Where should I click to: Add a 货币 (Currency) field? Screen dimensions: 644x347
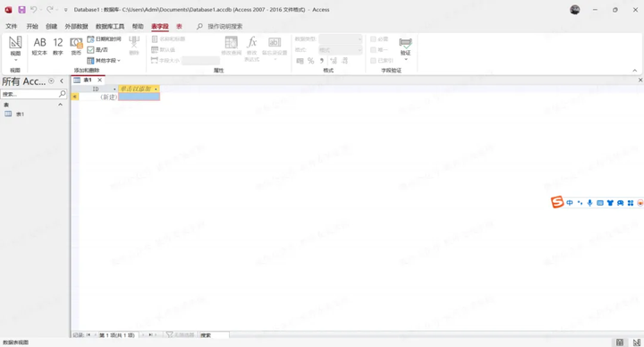pyautogui.click(x=76, y=46)
